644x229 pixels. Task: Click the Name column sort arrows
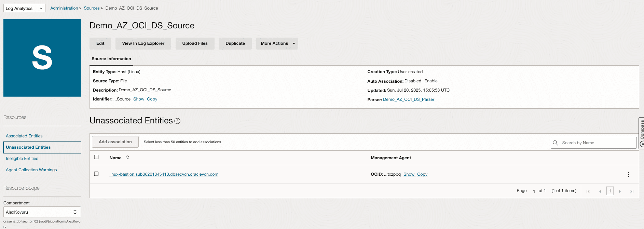(x=127, y=158)
